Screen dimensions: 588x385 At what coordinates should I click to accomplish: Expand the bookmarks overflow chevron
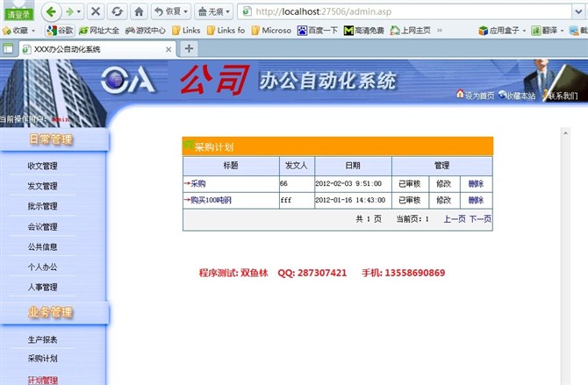[x=440, y=31]
